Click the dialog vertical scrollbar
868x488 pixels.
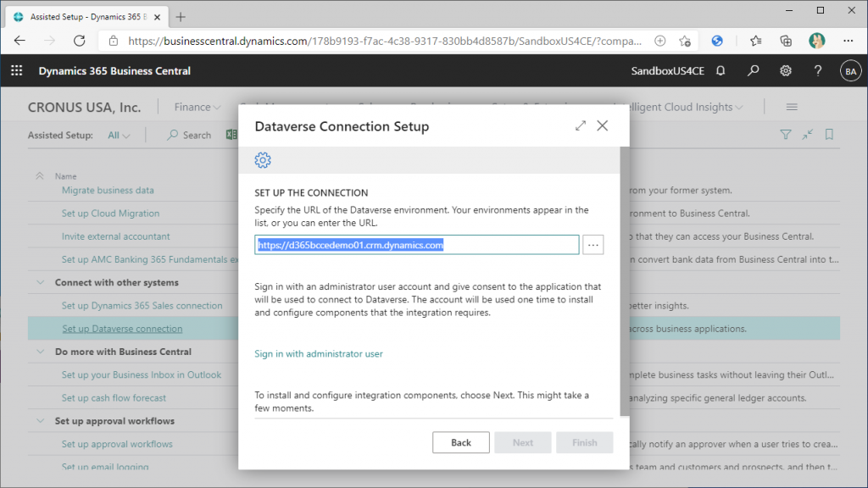pos(625,281)
